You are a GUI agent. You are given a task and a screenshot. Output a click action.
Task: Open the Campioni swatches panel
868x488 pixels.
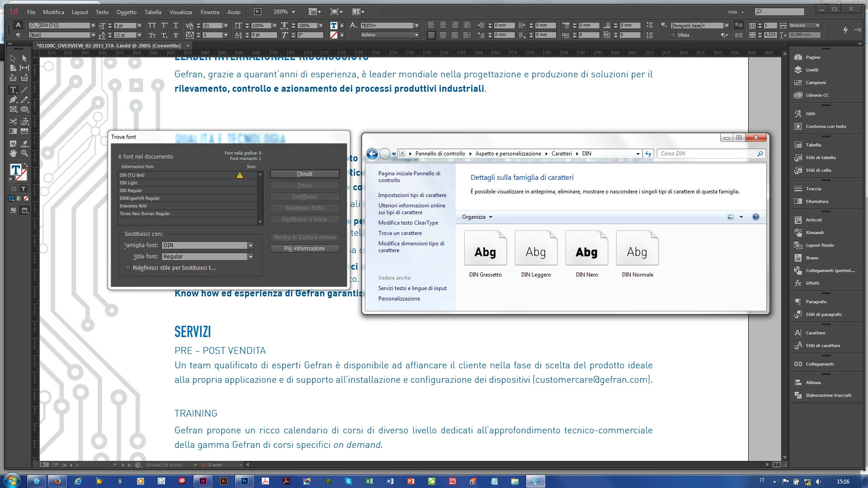tap(815, 83)
